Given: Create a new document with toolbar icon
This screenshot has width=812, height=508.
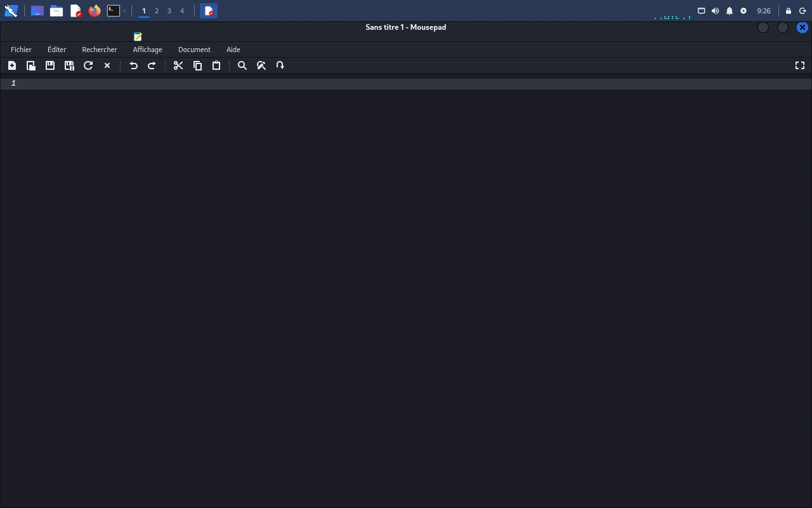Looking at the screenshot, I should (12, 65).
